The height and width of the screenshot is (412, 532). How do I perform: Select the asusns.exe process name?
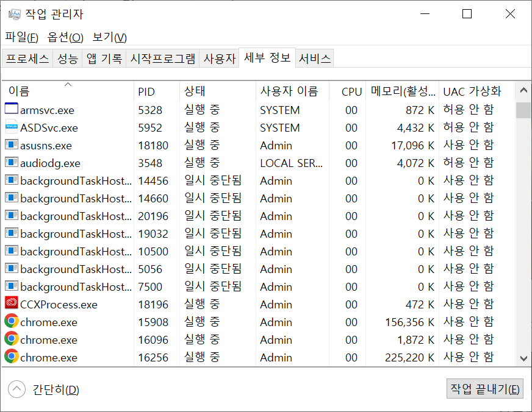click(46, 146)
